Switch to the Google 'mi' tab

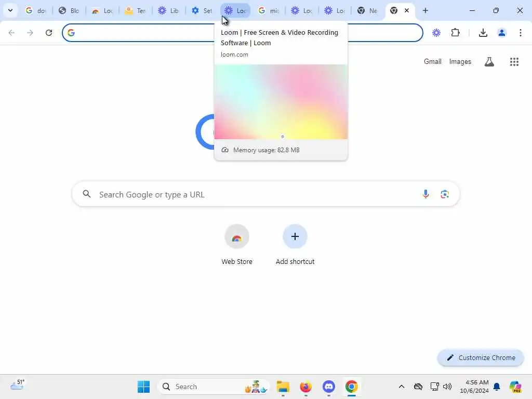(268, 10)
